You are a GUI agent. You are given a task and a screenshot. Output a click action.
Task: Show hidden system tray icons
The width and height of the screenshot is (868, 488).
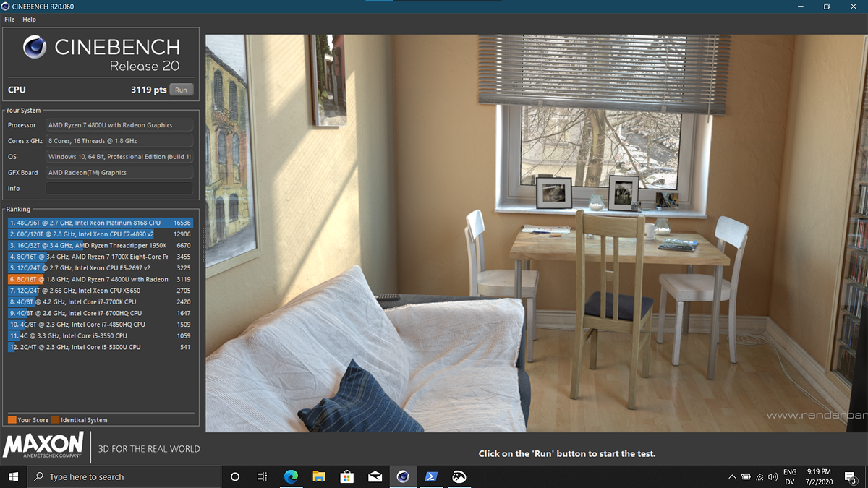point(732,477)
